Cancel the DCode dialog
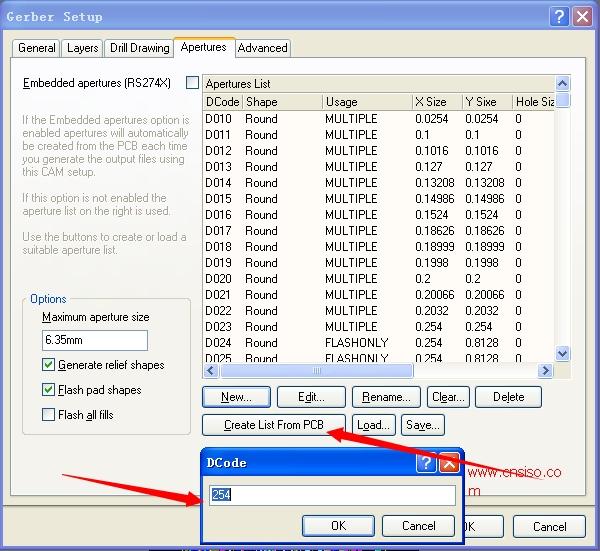This screenshot has width=600, height=551. [x=418, y=526]
